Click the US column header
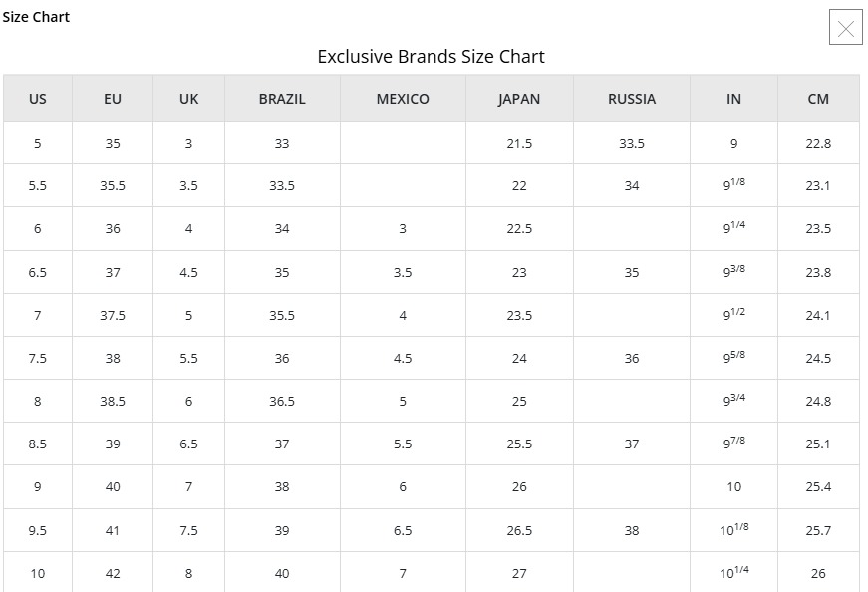This screenshot has width=868, height=592. [x=38, y=99]
